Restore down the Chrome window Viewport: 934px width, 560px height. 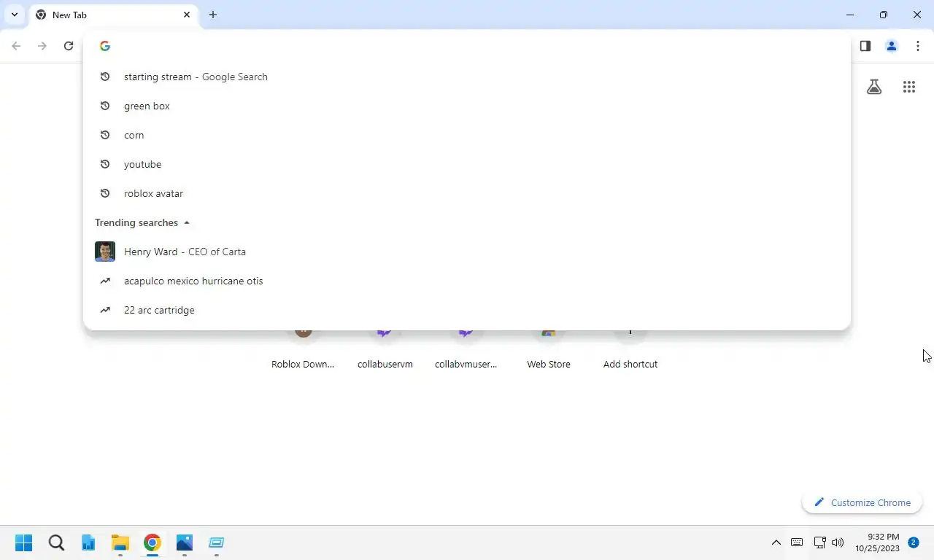point(884,15)
